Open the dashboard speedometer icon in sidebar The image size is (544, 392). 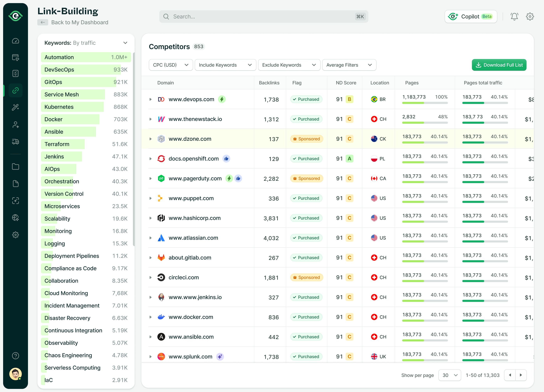click(15, 41)
